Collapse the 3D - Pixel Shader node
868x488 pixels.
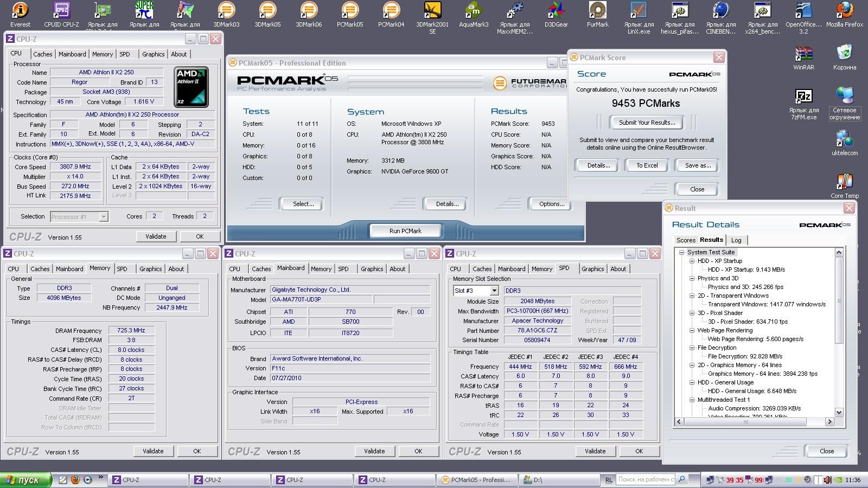[x=692, y=313]
